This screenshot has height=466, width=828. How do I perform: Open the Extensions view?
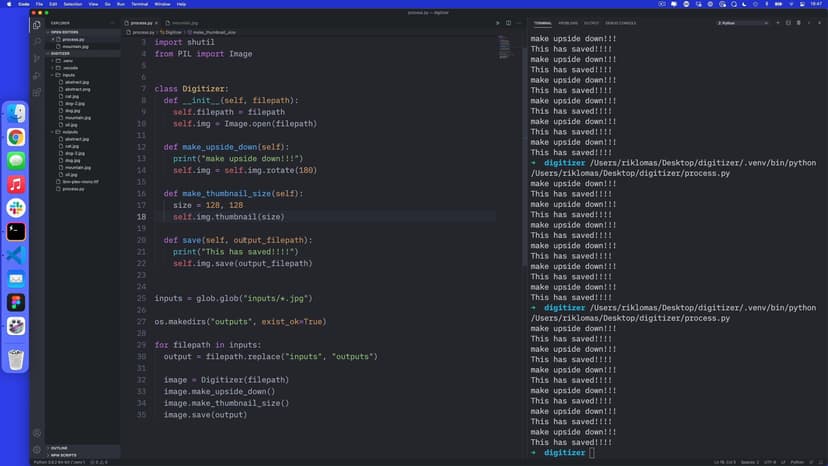click(x=37, y=91)
